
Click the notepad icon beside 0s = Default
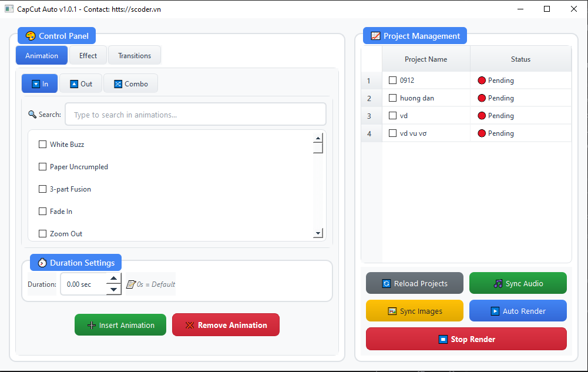pos(131,284)
